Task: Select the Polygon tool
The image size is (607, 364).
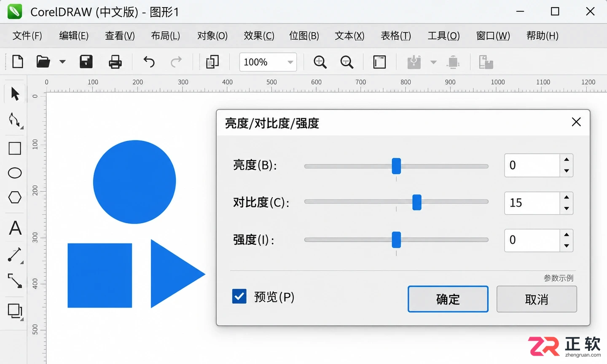Action: click(x=15, y=197)
